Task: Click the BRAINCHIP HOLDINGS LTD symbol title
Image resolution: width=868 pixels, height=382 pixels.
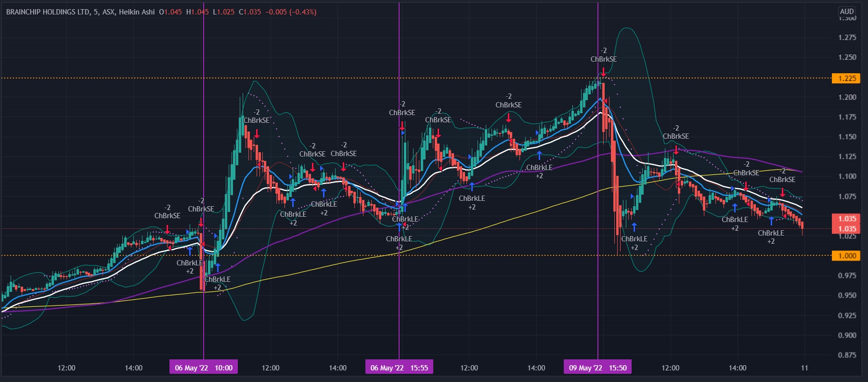Action: pos(48,12)
